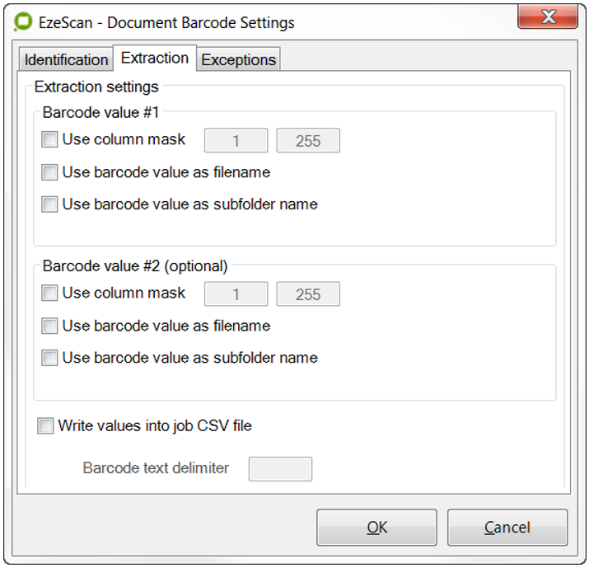Toggle Write values into job CSV file
This screenshot has height=568, width=589.
(45, 426)
